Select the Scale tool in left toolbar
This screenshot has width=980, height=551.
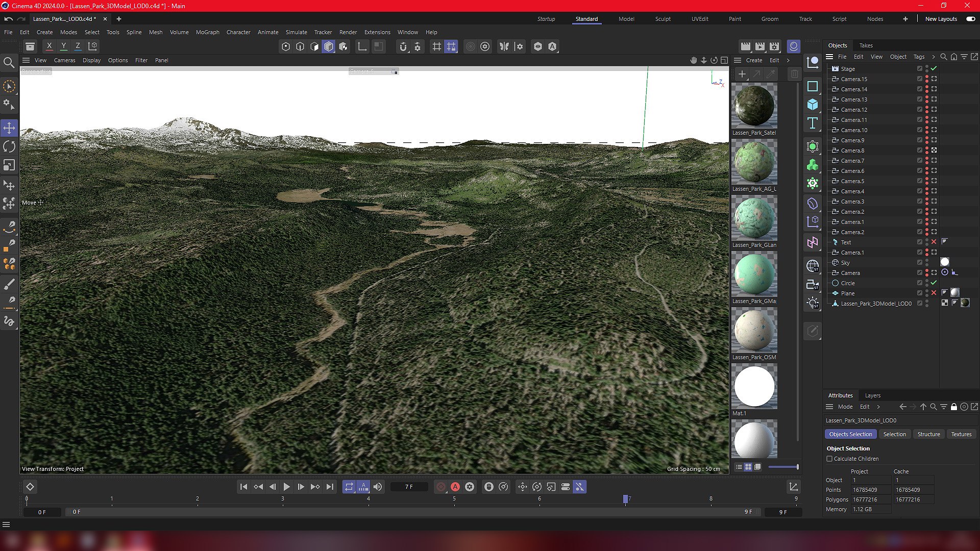point(9,165)
